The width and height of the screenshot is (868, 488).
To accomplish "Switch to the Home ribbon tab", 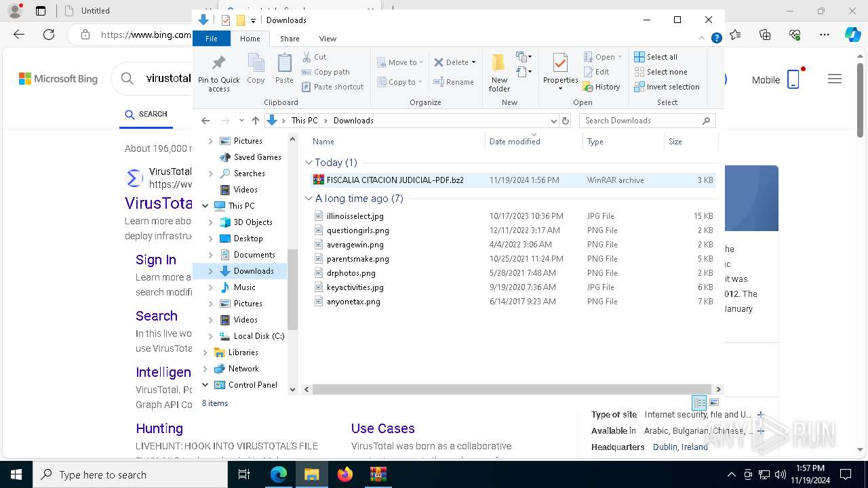I will [x=250, y=39].
